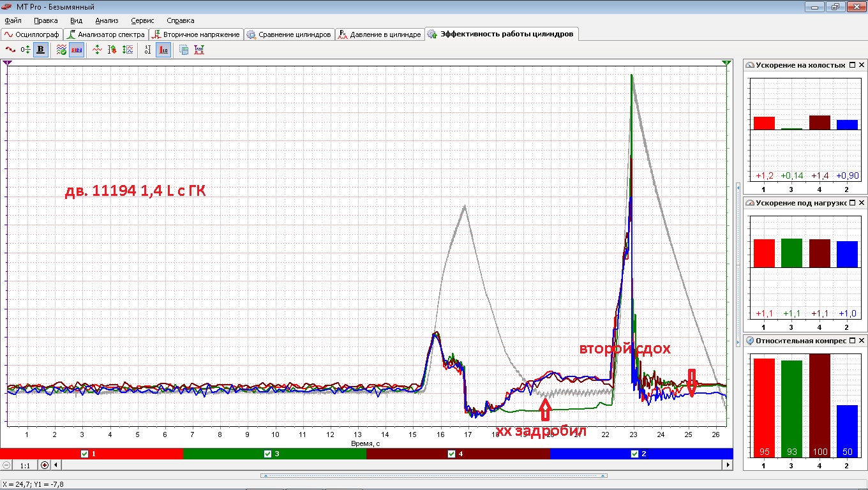Viewport: 868px width, 490px height.
Task: Switch to the Давление в цилиндре tab
Action: coord(380,34)
